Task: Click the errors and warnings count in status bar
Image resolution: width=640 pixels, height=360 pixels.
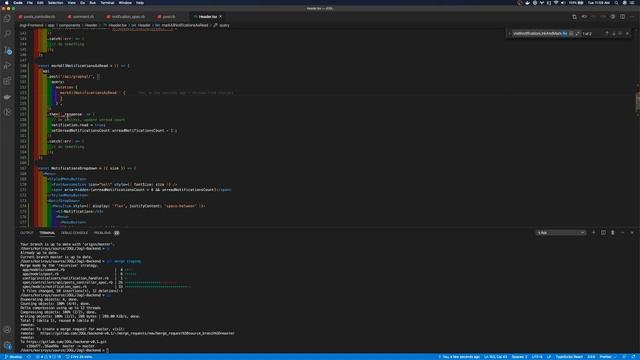Action: click(48, 357)
